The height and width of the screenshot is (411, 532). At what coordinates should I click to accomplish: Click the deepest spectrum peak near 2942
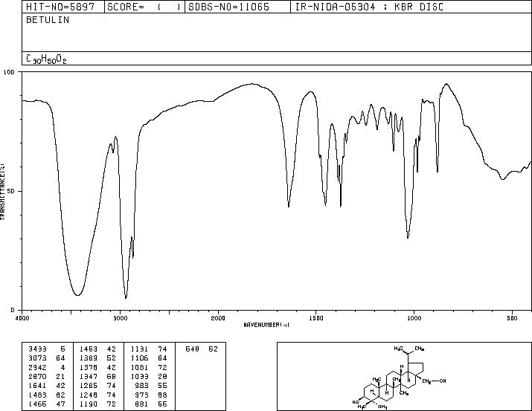[126, 297]
